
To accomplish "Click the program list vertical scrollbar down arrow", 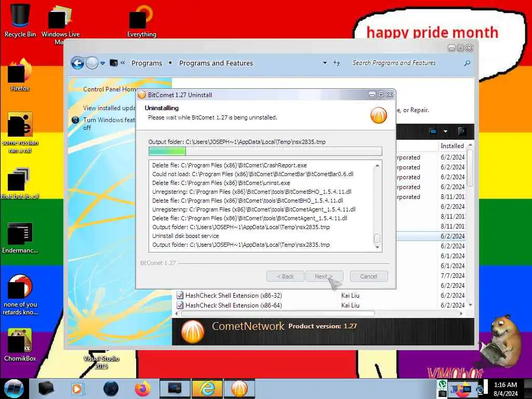I will (x=470, y=305).
